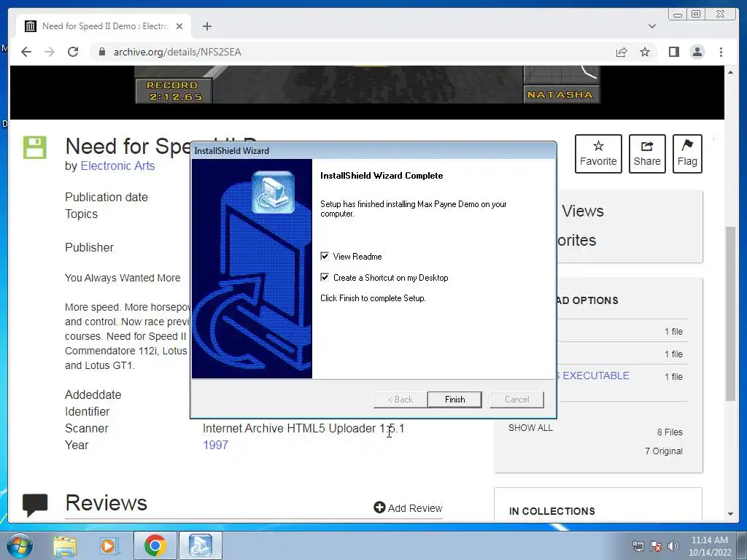Close the Need for Speed II Demo tab
747x560 pixels.
[179, 26]
